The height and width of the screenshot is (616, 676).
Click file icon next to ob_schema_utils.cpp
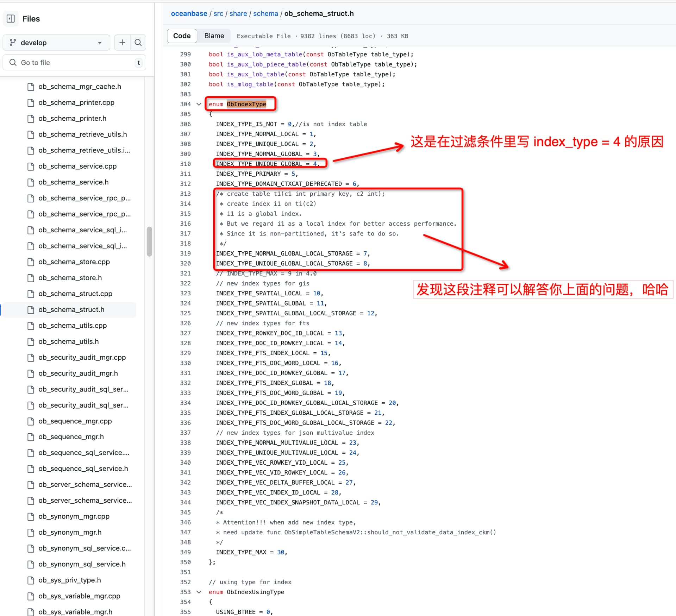(x=31, y=326)
